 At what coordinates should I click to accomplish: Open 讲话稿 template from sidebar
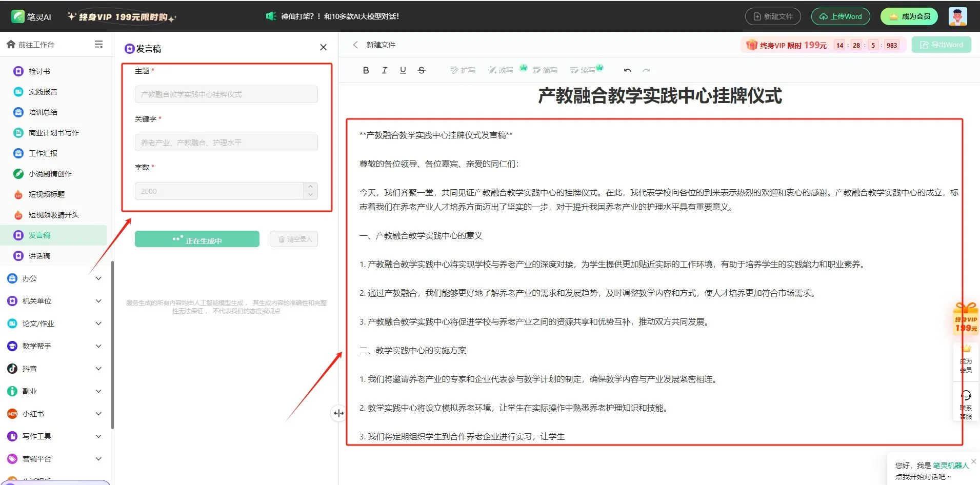[x=39, y=256]
